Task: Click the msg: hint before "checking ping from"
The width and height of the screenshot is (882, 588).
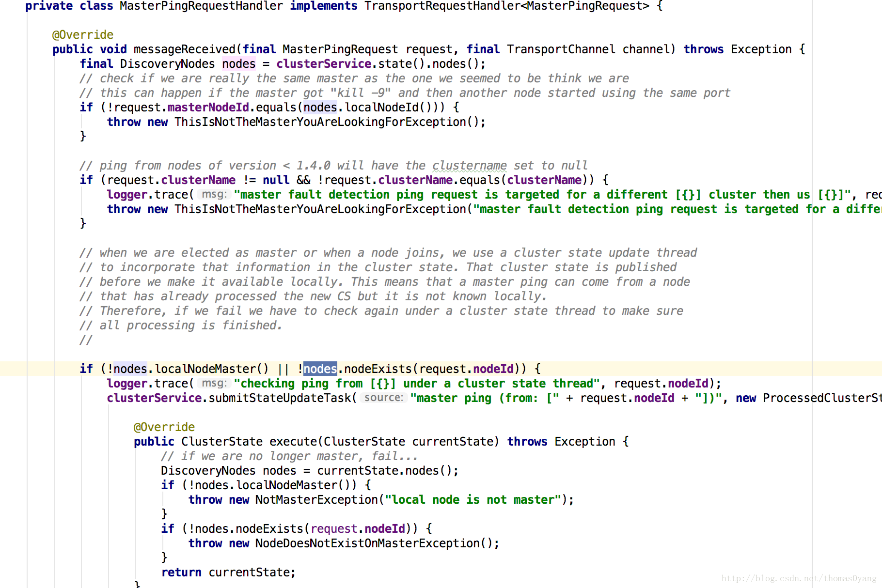Action: pos(214,383)
